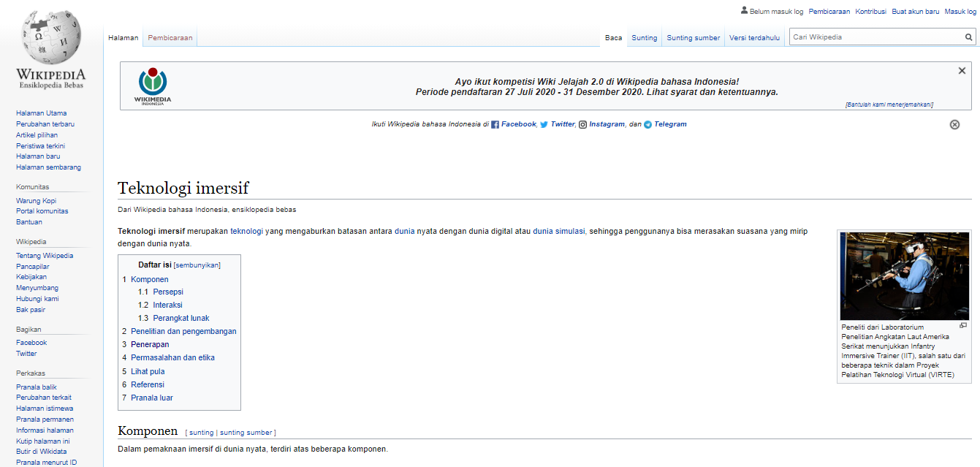Open Halaman Utama in sidebar

42,113
